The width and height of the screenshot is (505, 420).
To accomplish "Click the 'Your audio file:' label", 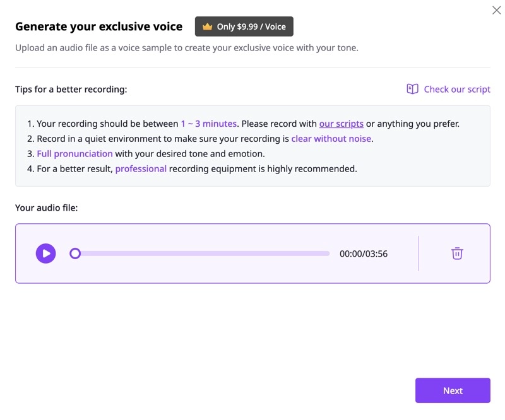I will pos(47,207).
